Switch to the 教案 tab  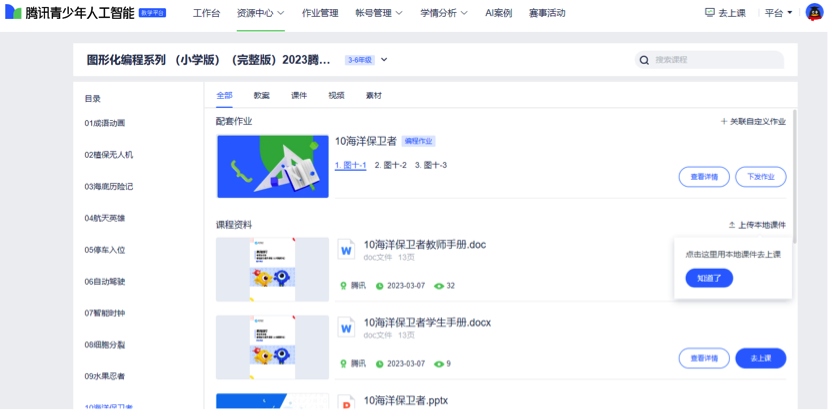[x=261, y=95]
